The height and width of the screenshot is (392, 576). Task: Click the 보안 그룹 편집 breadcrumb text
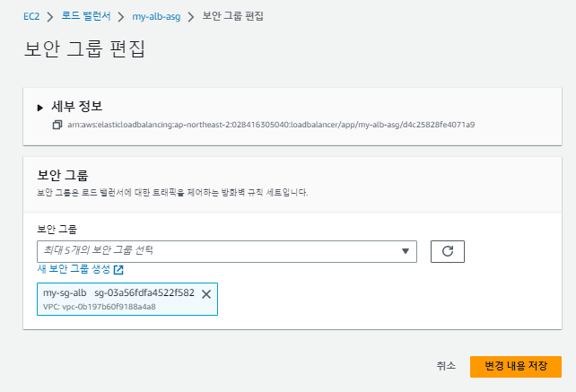click(x=233, y=16)
